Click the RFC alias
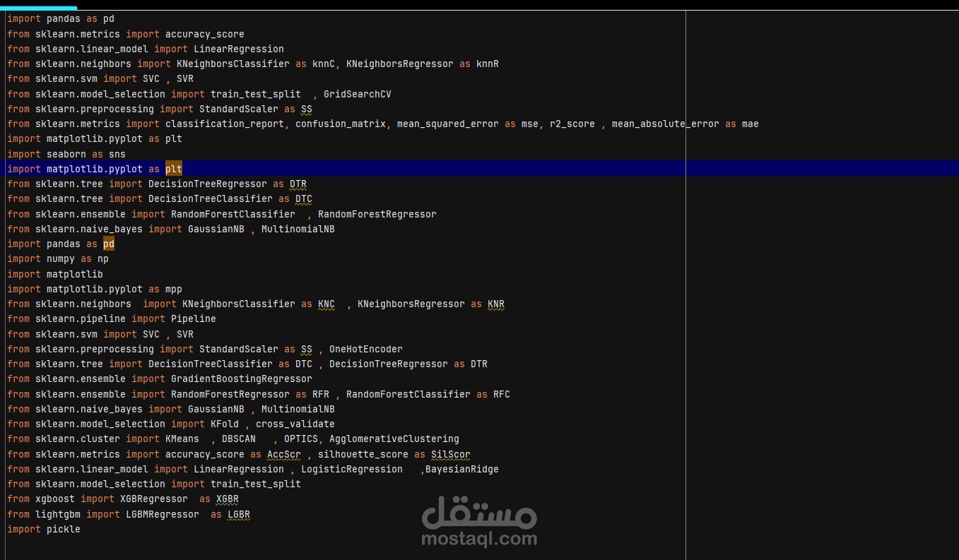Viewport: 959px width, 560px height. tap(502, 394)
